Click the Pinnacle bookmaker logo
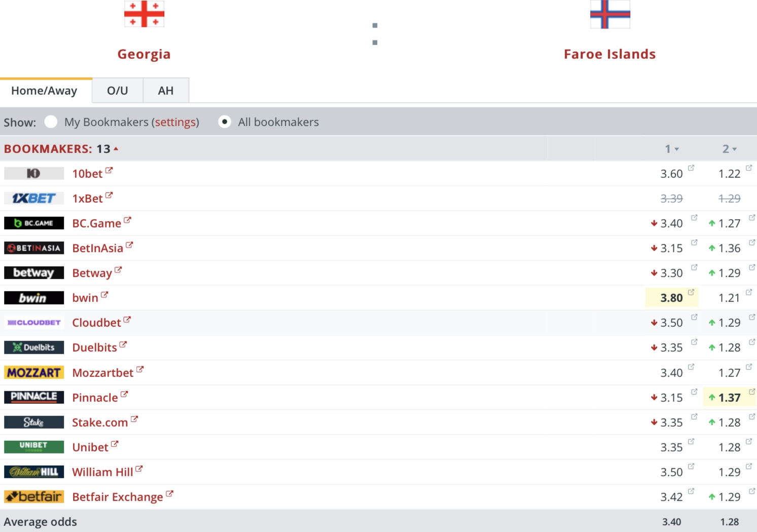The width and height of the screenshot is (757, 532). (34, 397)
